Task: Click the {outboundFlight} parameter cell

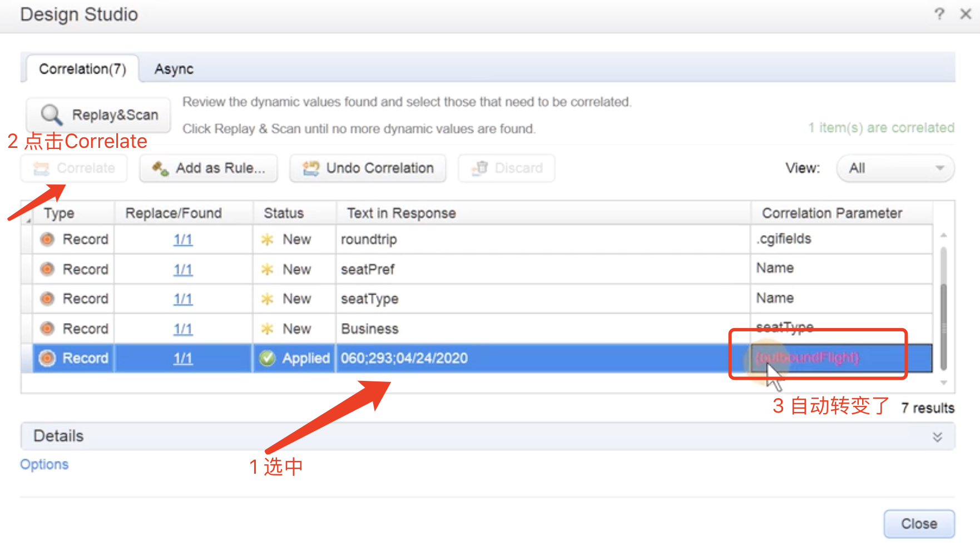Action: [842, 358]
